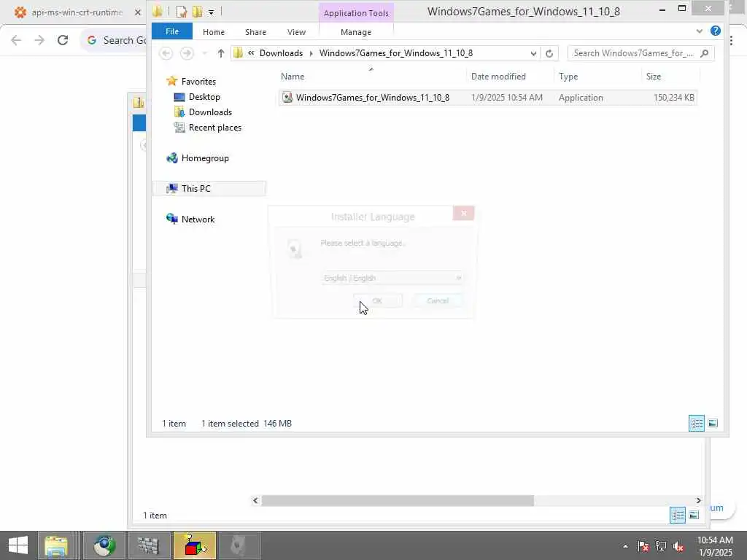Click the horizontal scrollbar thumb in the background window
The height and width of the screenshot is (560, 747).
[x=398, y=500]
